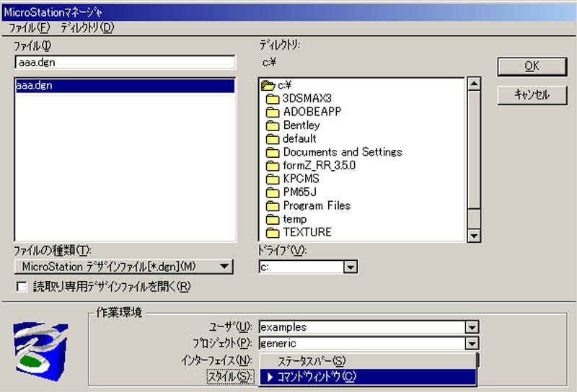Open the ユーザ dropdown showing examples

click(369, 327)
